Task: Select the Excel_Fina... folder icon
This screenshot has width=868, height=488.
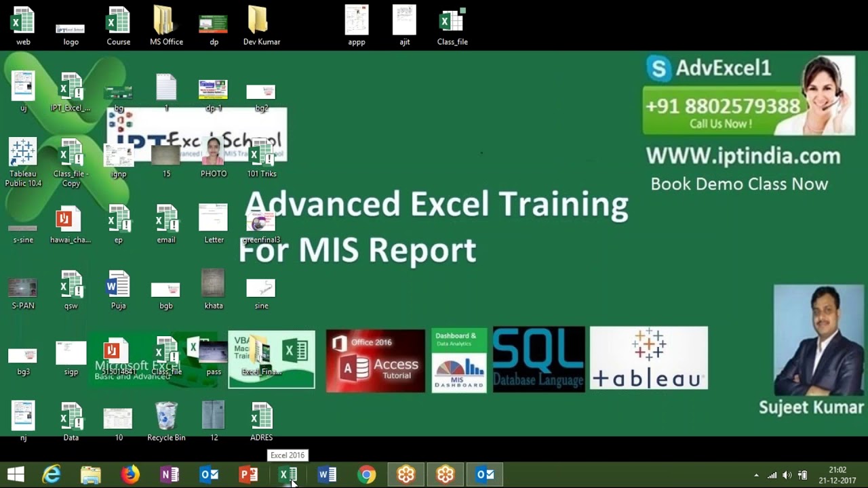Action: pos(262,357)
